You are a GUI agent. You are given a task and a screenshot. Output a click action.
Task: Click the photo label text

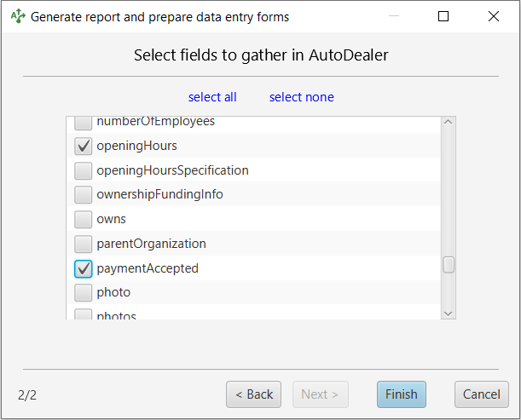point(113,293)
